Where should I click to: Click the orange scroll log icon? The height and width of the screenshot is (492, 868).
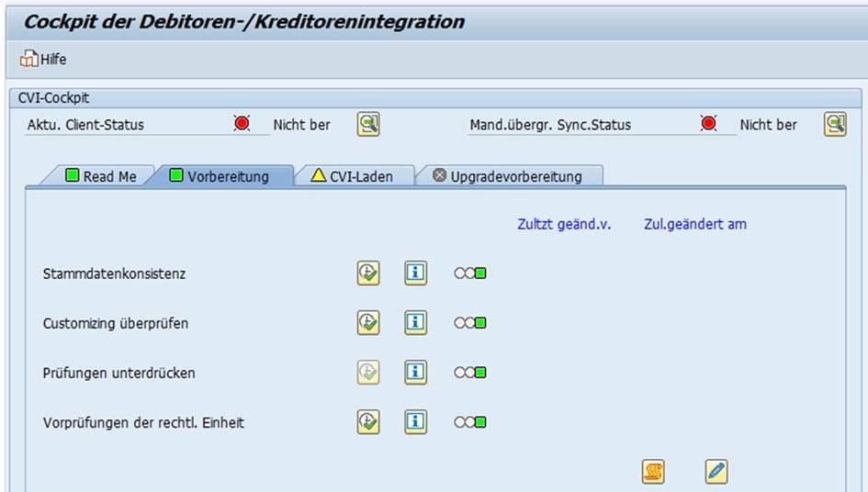point(653,472)
